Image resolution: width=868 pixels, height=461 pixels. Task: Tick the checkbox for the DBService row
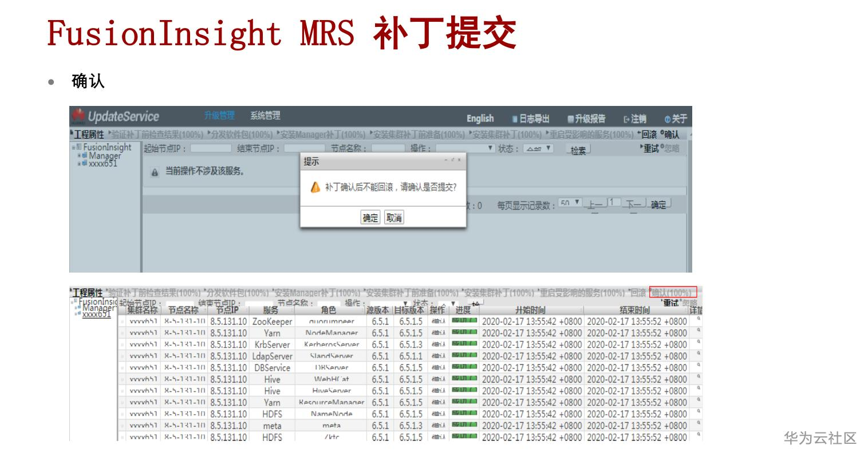click(122, 368)
